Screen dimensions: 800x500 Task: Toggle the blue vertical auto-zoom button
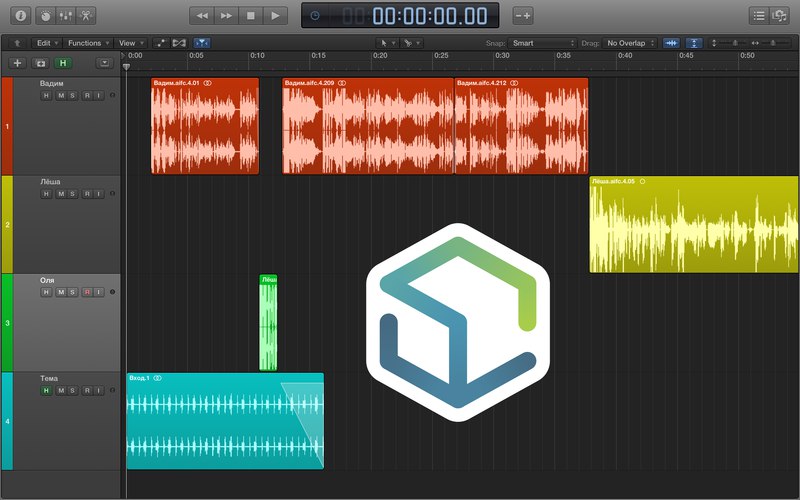point(694,43)
